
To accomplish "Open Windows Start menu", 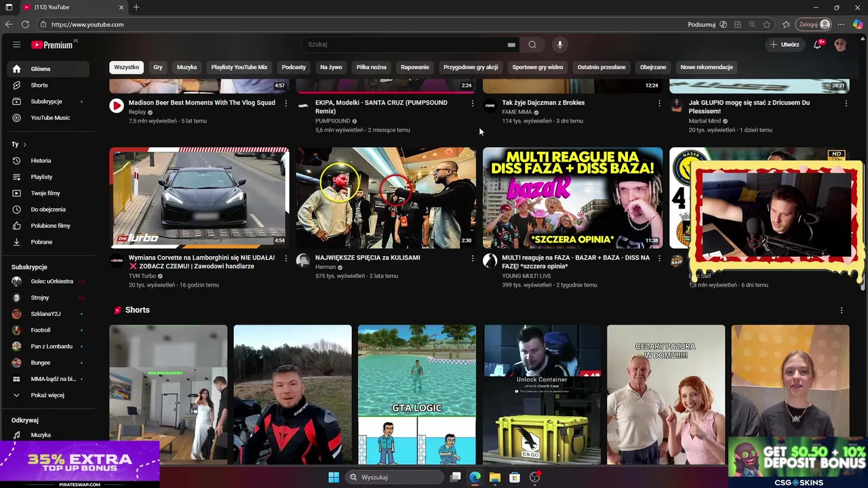I will [x=334, y=477].
